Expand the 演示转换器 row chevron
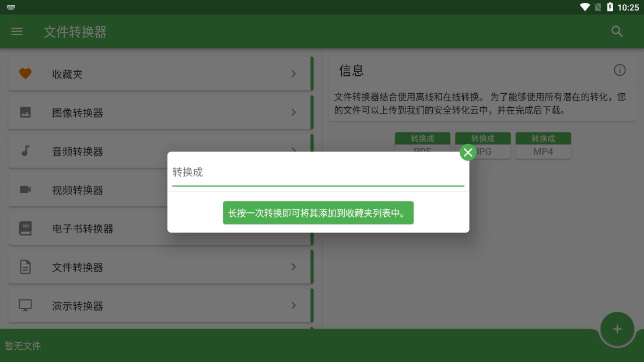The height and width of the screenshot is (362, 644). pyautogui.click(x=293, y=305)
